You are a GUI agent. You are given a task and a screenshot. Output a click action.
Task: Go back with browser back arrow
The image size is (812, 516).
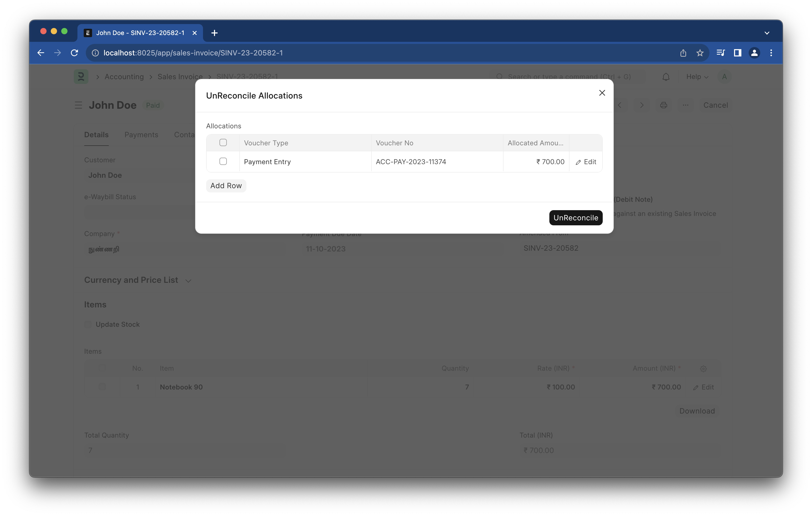coord(41,53)
